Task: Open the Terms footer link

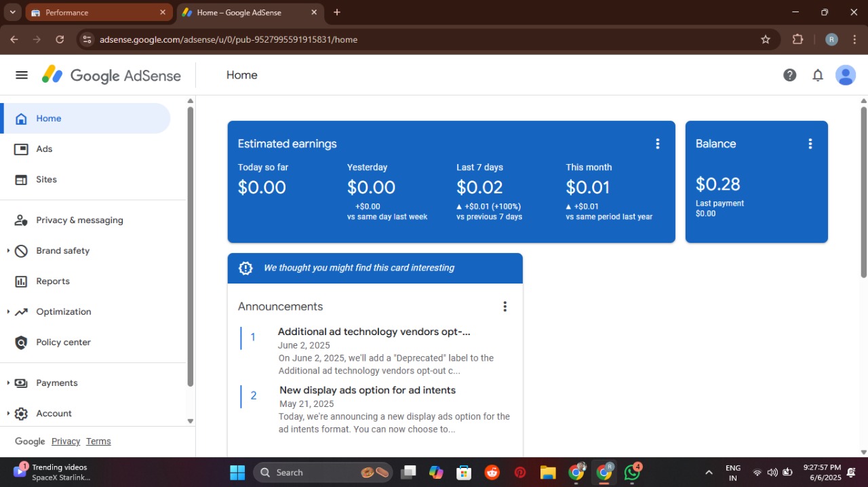Action: [x=98, y=442]
